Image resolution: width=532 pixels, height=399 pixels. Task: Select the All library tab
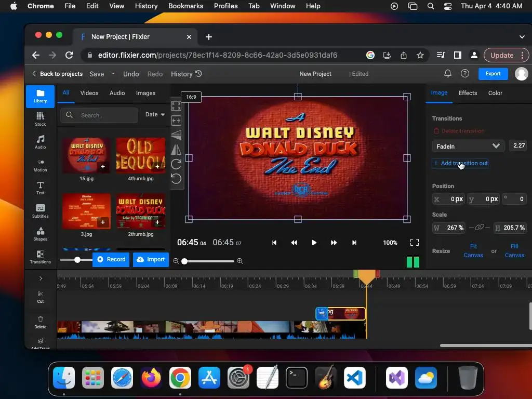coord(66,92)
